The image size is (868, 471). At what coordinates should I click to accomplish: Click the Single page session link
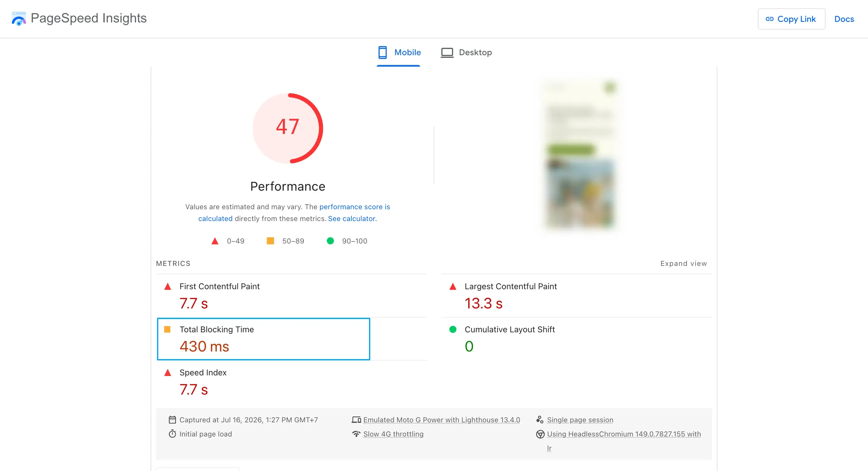(x=580, y=420)
